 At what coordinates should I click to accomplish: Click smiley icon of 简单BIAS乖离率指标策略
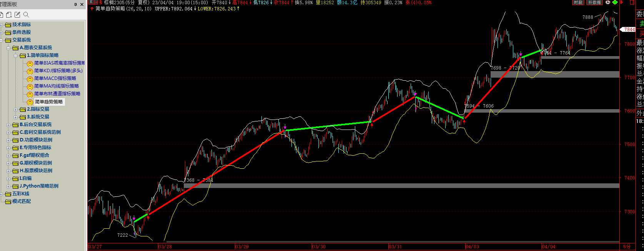pyautogui.click(x=30, y=63)
